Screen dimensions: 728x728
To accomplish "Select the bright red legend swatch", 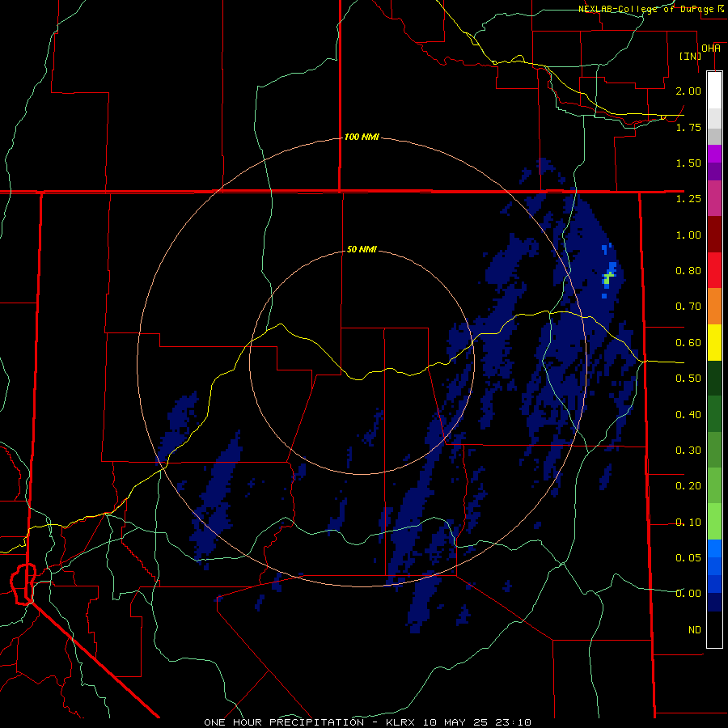I will (x=714, y=270).
